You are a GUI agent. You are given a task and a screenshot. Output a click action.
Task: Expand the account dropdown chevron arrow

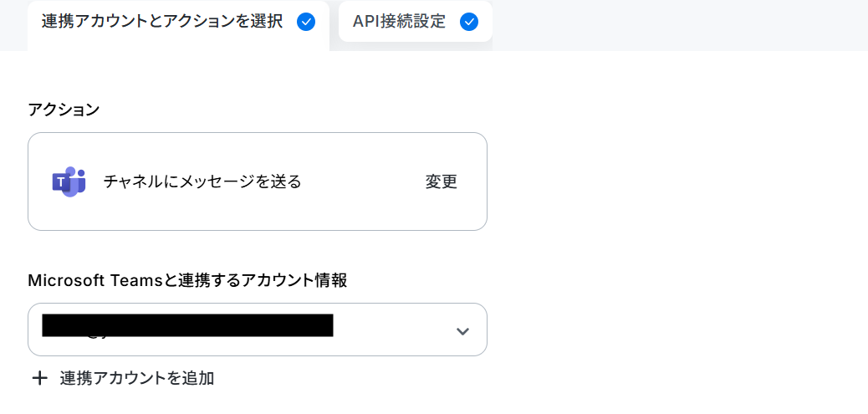pyautogui.click(x=462, y=331)
